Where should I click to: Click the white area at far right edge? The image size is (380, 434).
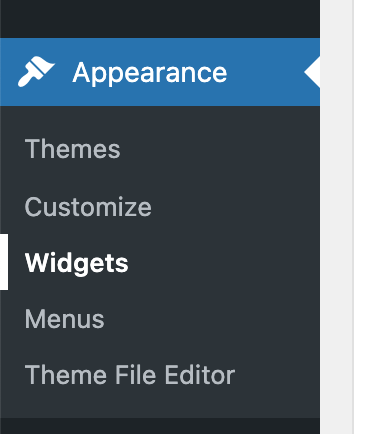click(367, 217)
